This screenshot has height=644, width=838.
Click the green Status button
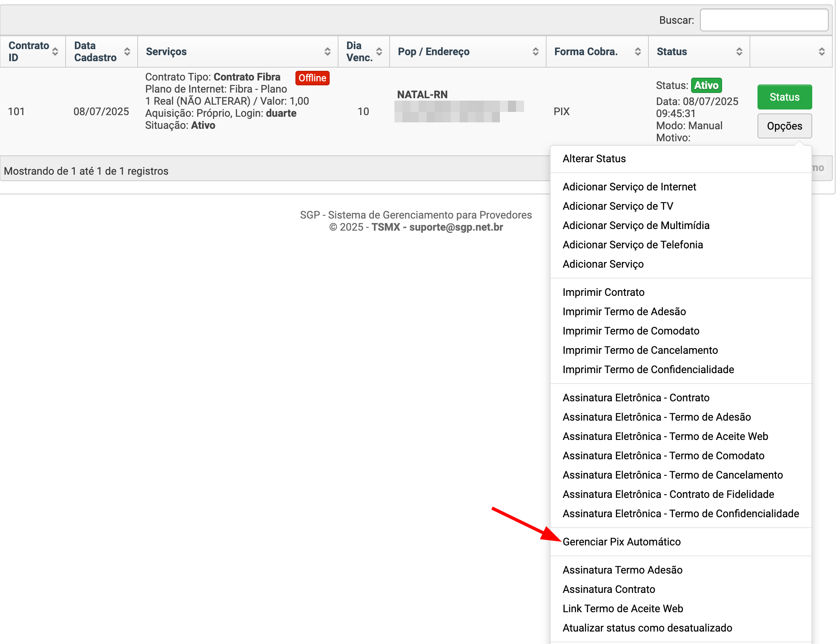pyautogui.click(x=784, y=97)
